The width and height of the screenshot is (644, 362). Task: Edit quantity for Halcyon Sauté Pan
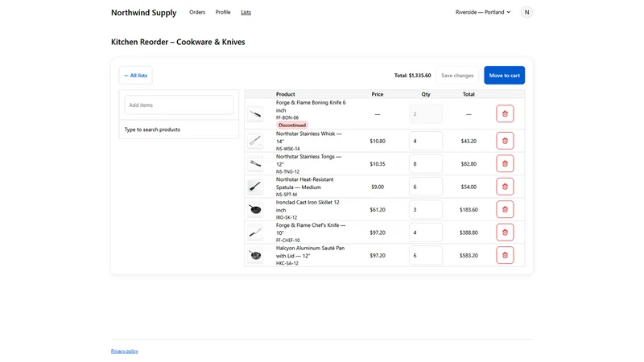426,255
